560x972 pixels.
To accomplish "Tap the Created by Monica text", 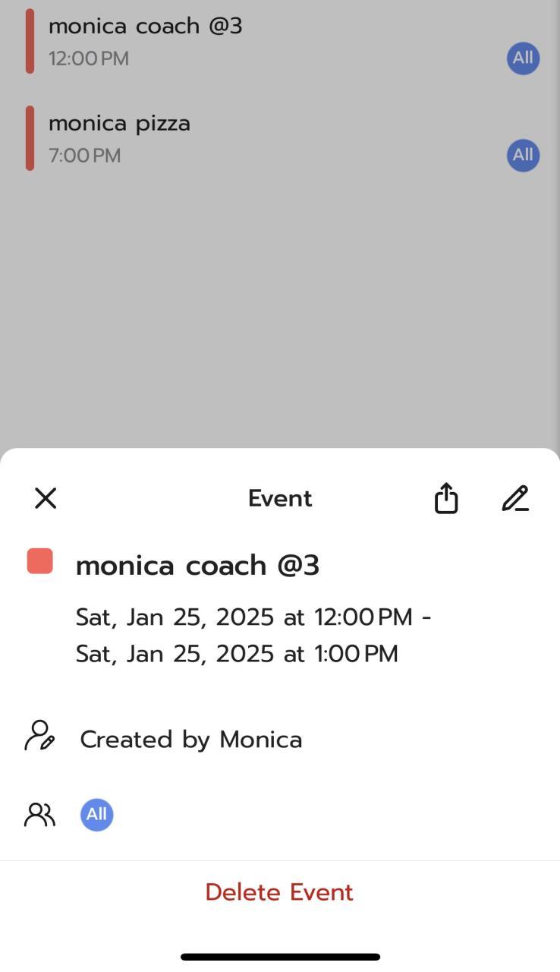I will click(x=191, y=740).
